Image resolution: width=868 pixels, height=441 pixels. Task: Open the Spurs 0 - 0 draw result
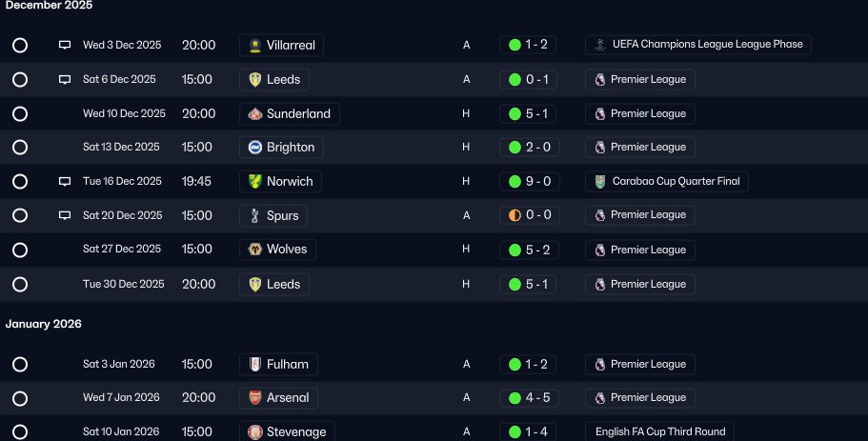point(529,215)
